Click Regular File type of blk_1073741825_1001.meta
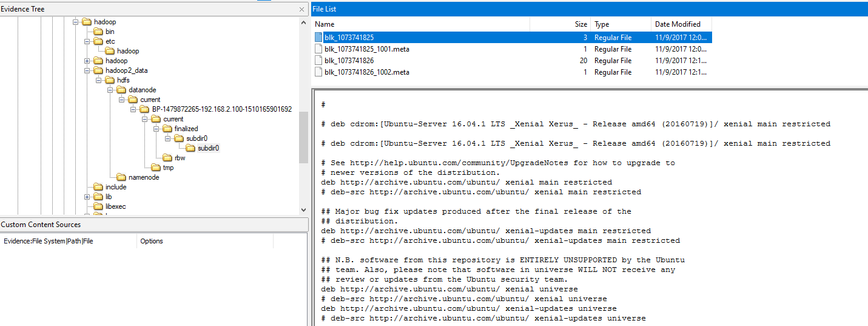 click(613, 49)
